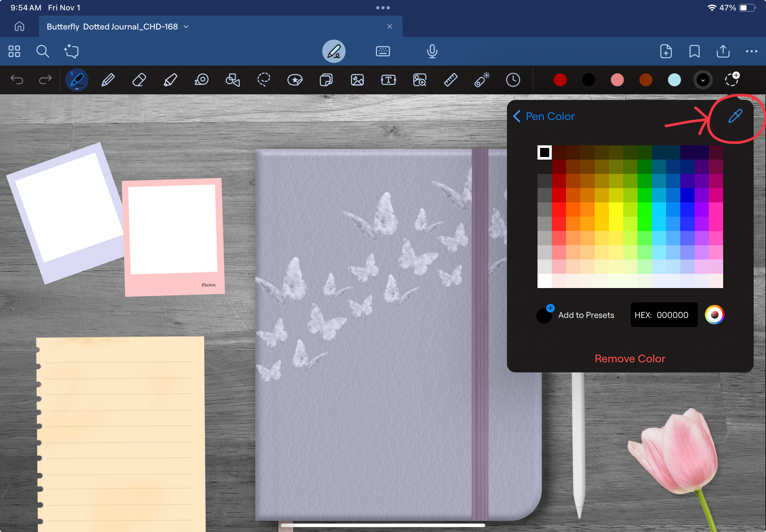This screenshot has height=532, width=766.
Task: Switch to keyboard typing mode
Action: [382, 51]
